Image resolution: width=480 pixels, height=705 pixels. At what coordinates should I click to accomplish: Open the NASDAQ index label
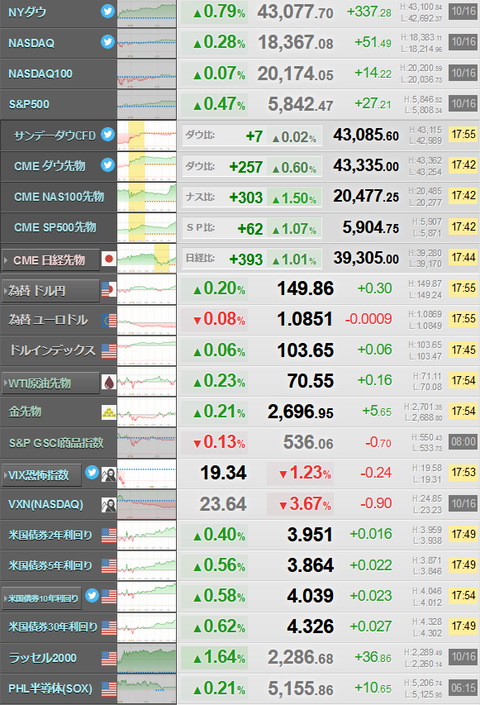pos(31,43)
